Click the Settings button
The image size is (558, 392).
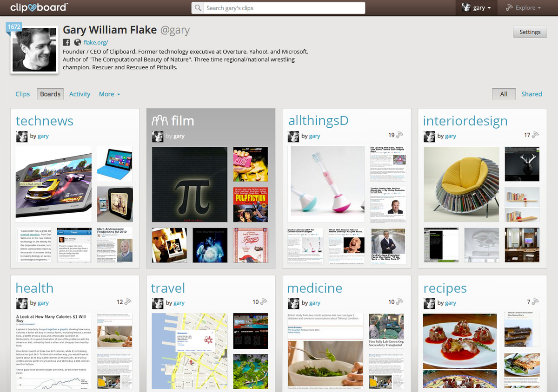(x=530, y=32)
